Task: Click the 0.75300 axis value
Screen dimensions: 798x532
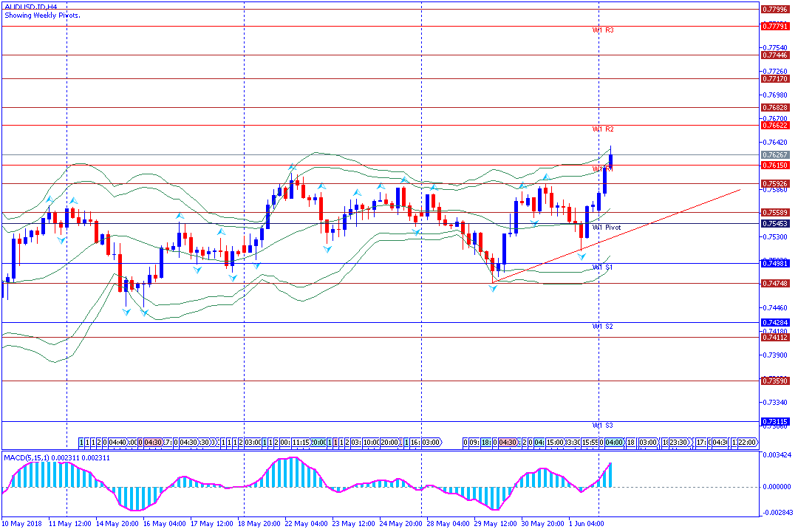Action: pyautogui.click(x=776, y=236)
